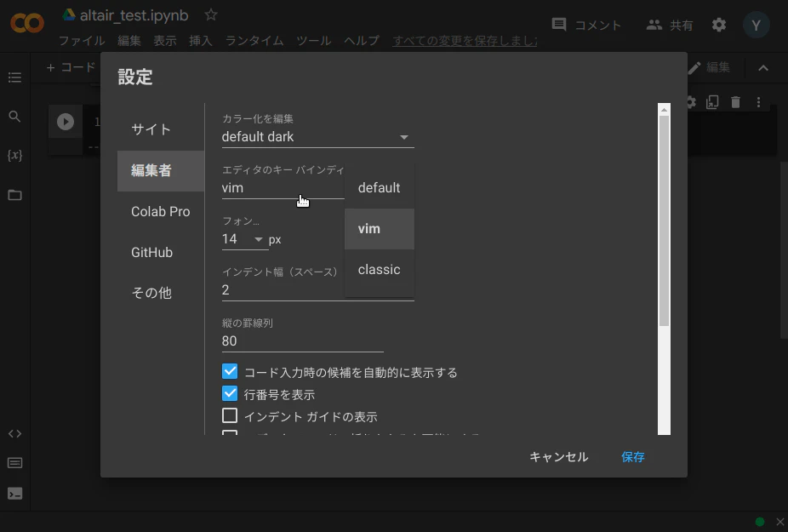Open the 編集 menu

pyautogui.click(x=129, y=41)
